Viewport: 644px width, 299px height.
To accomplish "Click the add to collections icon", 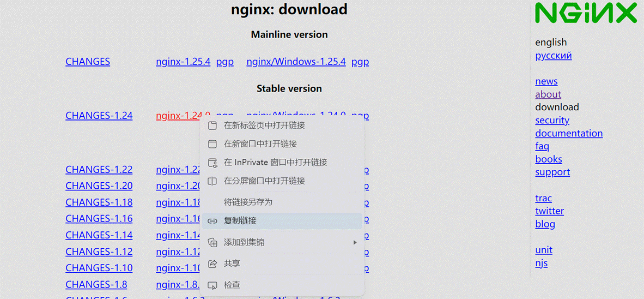I will pyautogui.click(x=212, y=243).
